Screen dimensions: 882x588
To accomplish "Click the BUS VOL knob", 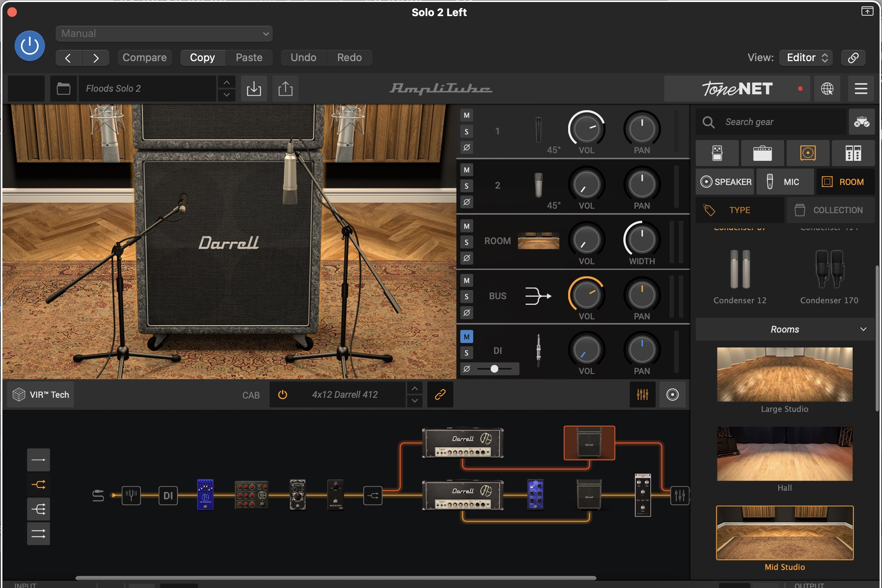I will point(586,295).
